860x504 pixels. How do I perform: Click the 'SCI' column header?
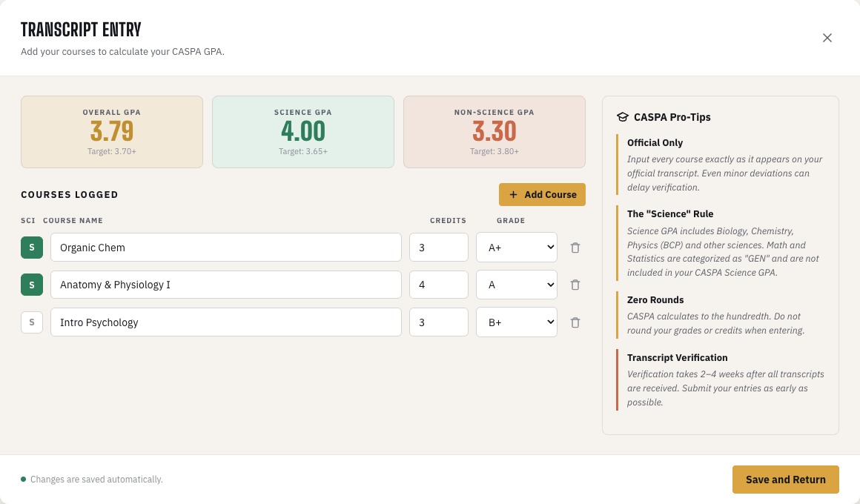(28, 220)
